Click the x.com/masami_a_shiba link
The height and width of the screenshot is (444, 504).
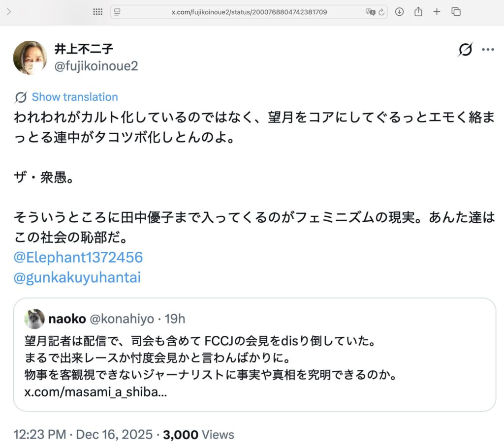95,393
